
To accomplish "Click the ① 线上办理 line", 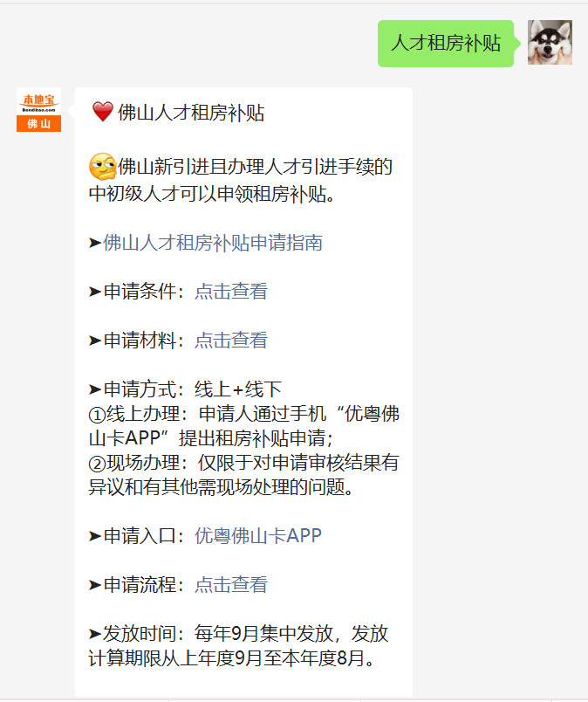I will pyautogui.click(x=244, y=426).
